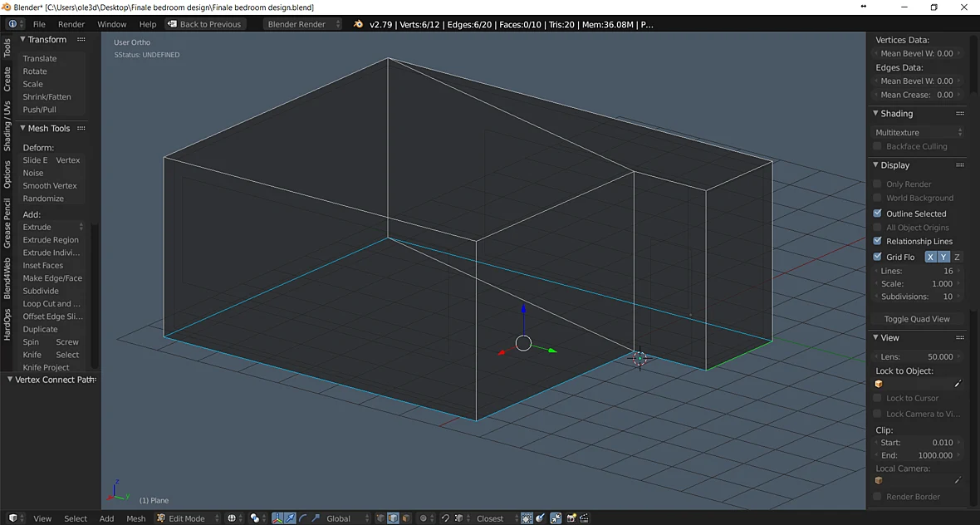Click the OpenGL render animation clapper icon
This screenshot has height=525, width=980.
(x=584, y=518)
